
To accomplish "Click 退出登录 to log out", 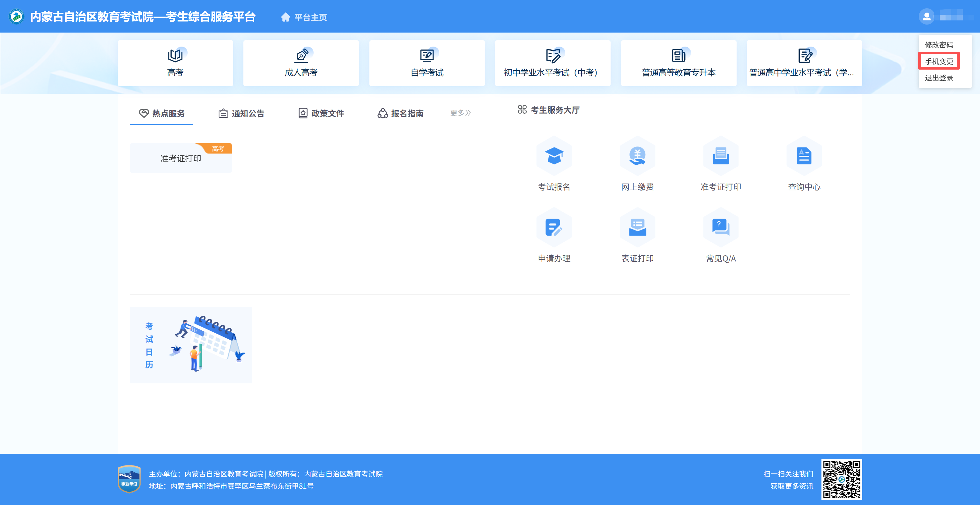I will click(939, 77).
